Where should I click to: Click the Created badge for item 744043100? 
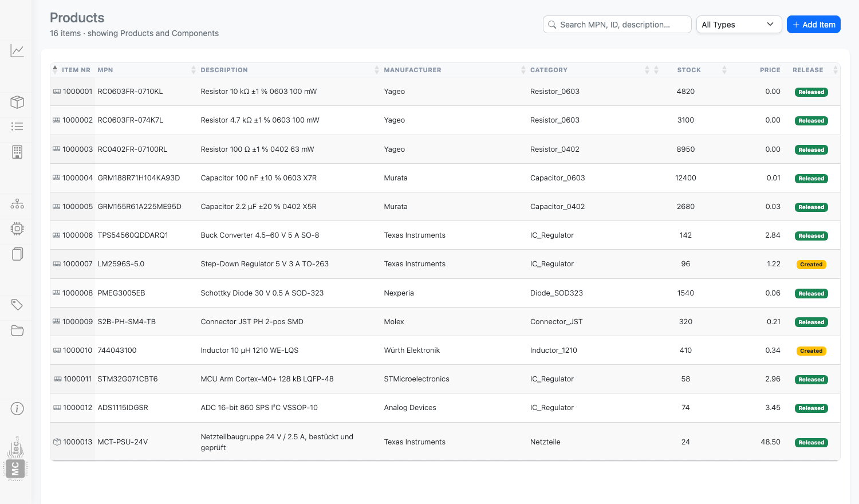click(x=811, y=351)
